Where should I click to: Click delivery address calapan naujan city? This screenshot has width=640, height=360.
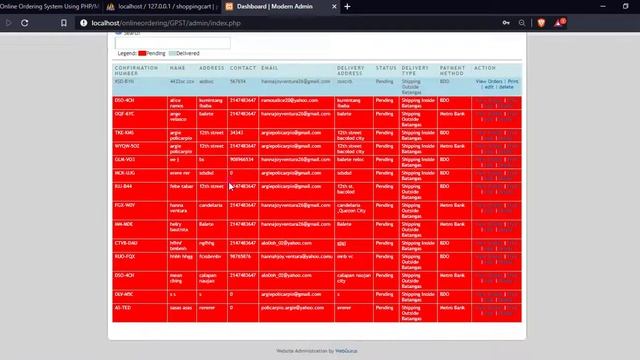354,278
